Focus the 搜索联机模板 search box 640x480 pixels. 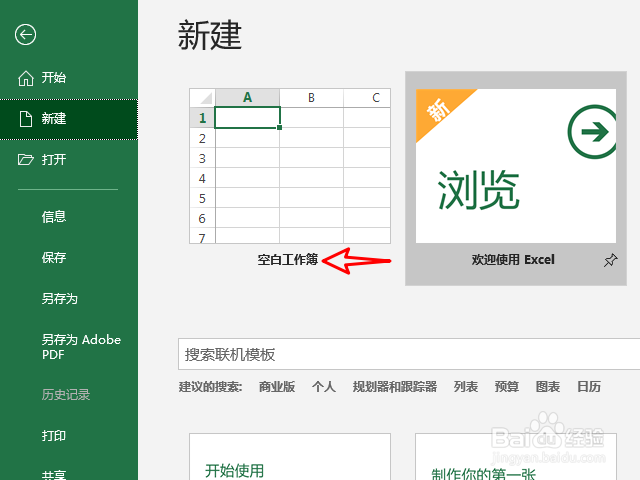[x=409, y=354]
